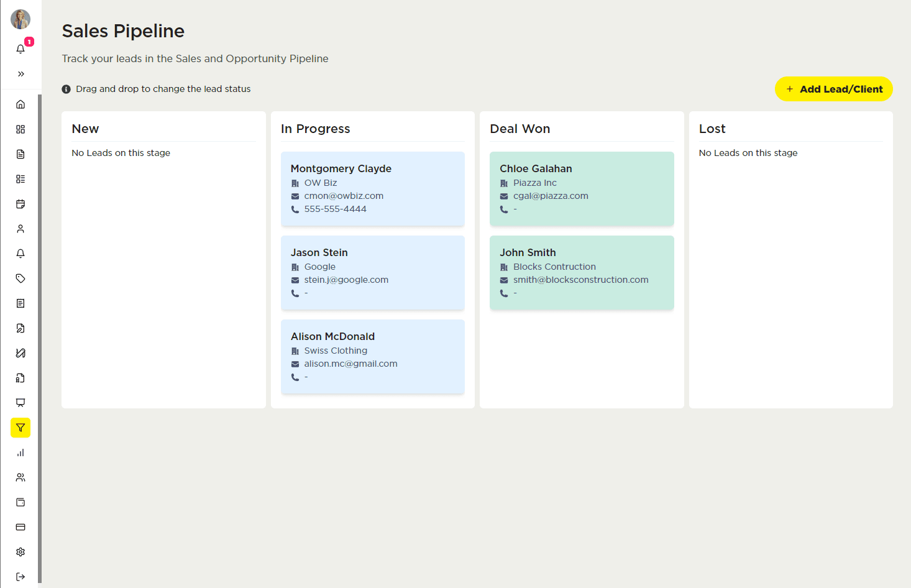Expand the sidebar with double-chevron arrow
Image resolution: width=911 pixels, height=588 pixels.
coord(21,74)
